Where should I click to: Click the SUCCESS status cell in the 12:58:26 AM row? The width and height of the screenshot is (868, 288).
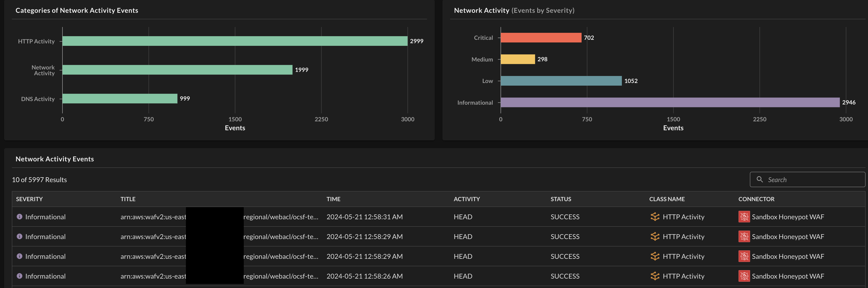tap(565, 276)
